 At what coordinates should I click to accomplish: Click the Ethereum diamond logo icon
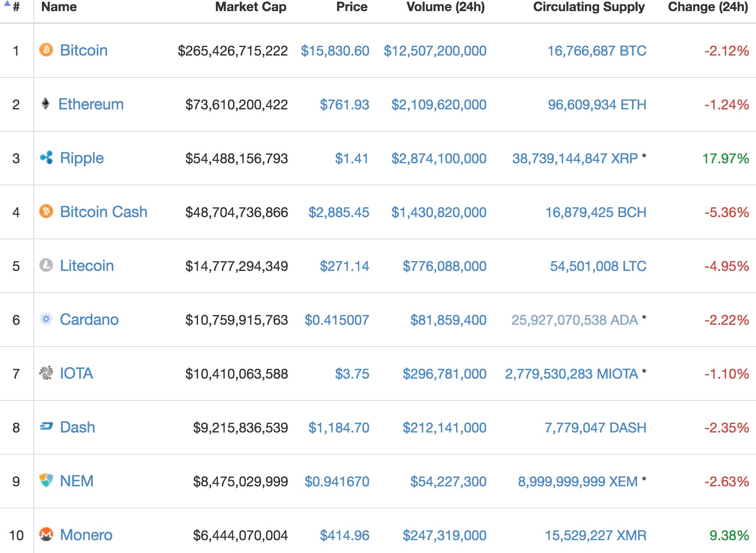point(45,104)
